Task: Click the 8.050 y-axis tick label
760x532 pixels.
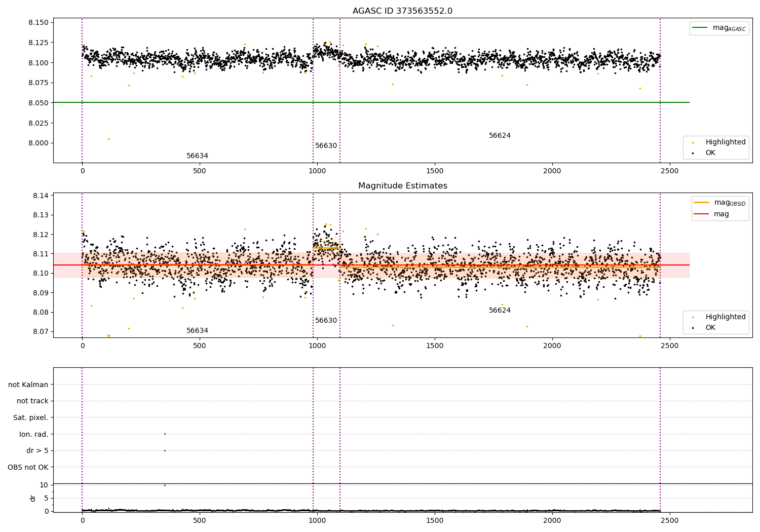Action: (x=39, y=103)
